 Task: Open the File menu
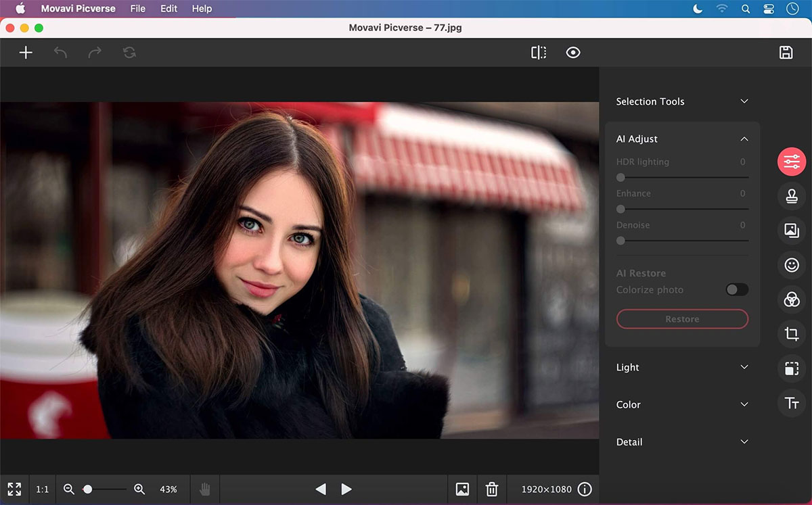pyautogui.click(x=137, y=9)
